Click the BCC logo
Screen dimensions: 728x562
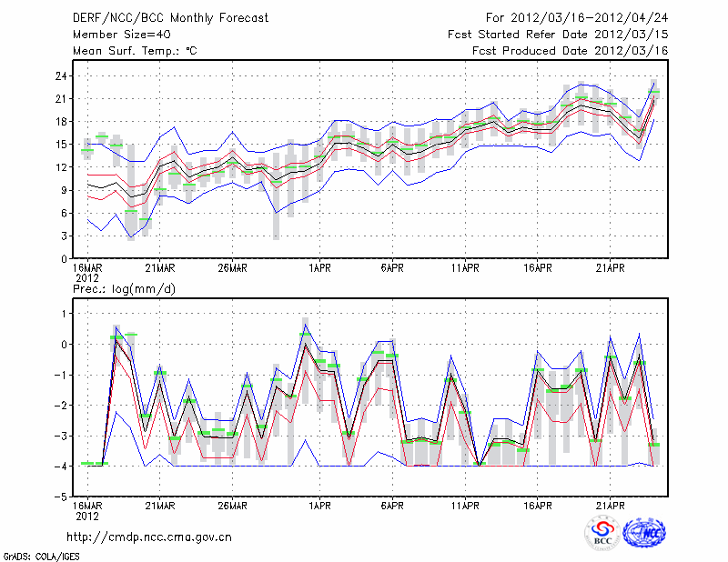[x=602, y=533]
